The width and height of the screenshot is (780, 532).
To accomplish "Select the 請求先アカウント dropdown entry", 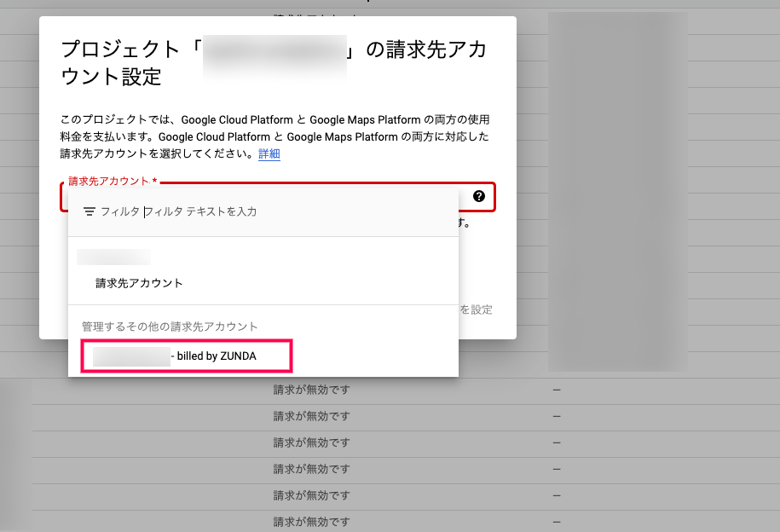I will [139, 283].
